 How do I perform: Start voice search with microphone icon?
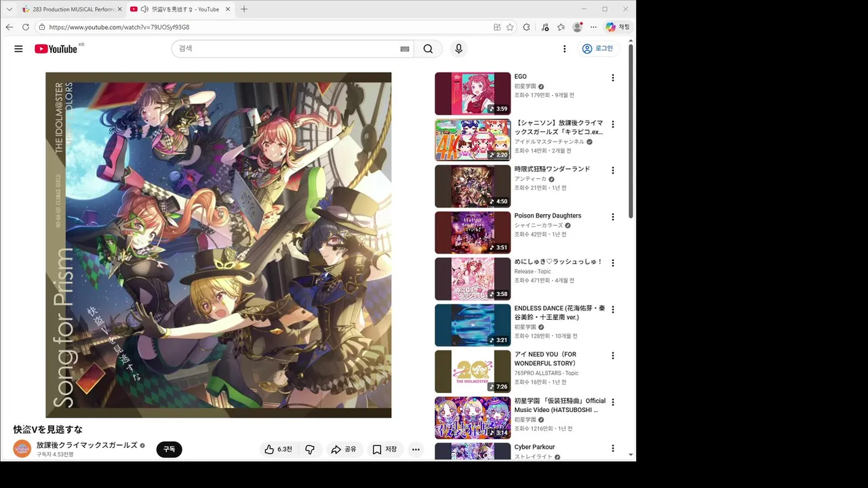[x=458, y=49]
